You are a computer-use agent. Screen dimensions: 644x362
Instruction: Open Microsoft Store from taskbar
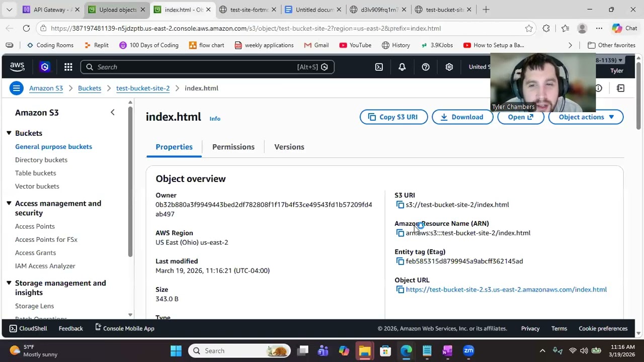385,351
